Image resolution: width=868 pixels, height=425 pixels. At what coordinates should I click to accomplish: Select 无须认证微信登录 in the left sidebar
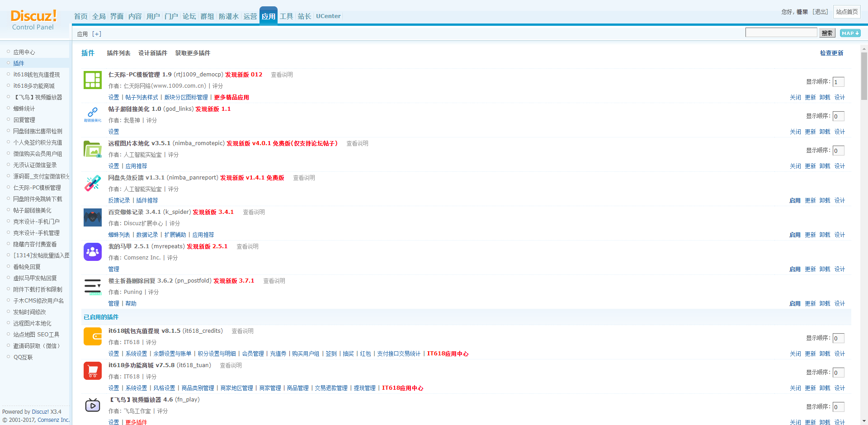pyautogui.click(x=35, y=165)
